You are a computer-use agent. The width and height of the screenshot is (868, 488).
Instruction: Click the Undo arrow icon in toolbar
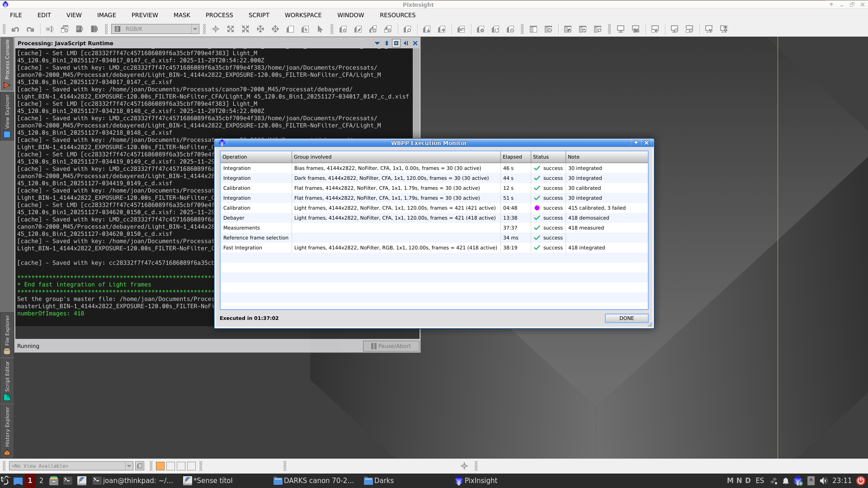click(x=15, y=29)
